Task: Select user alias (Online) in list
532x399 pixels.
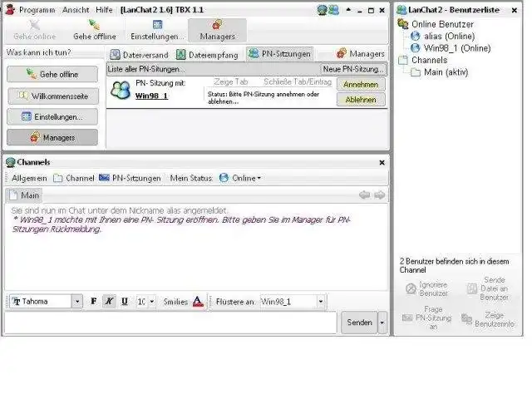Action: tap(442, 36)
